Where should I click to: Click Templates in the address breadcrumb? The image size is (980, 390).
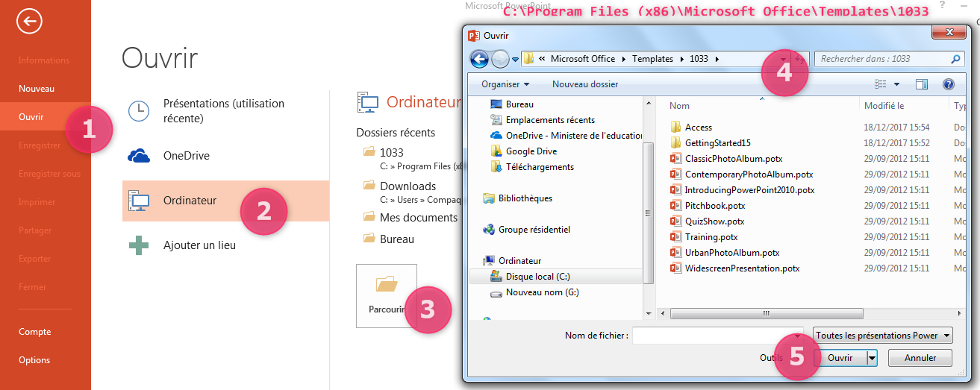tap(653, 59)
